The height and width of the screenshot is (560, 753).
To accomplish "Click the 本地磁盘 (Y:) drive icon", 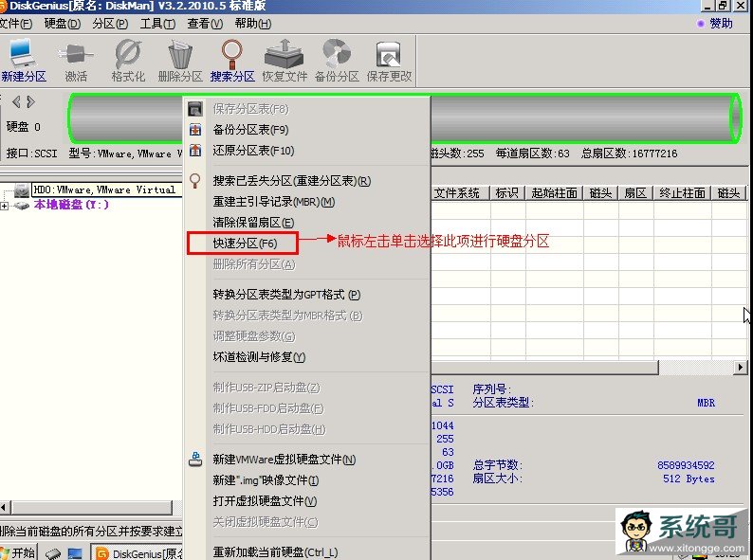I will tap(21, 206).
